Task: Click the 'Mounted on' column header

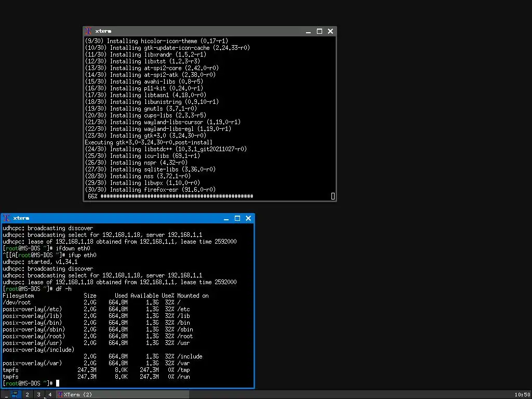Action: pyautogui.click(x=193, y=296)
